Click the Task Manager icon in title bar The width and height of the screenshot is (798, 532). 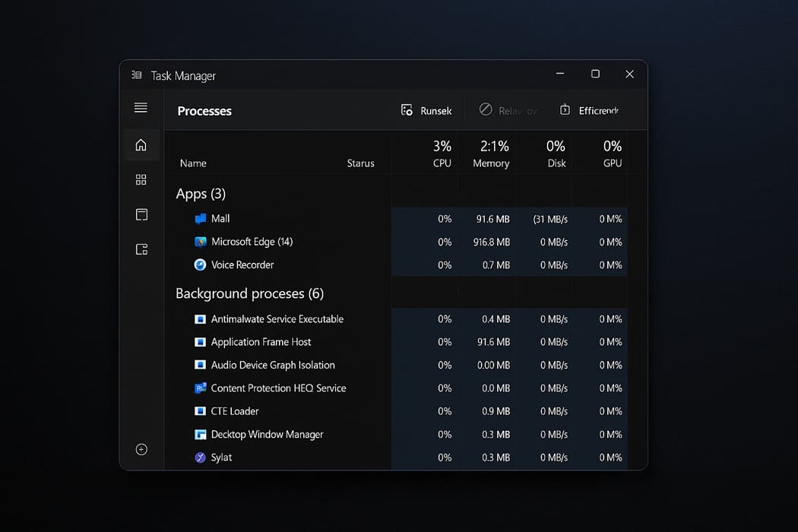pos(136,74)
